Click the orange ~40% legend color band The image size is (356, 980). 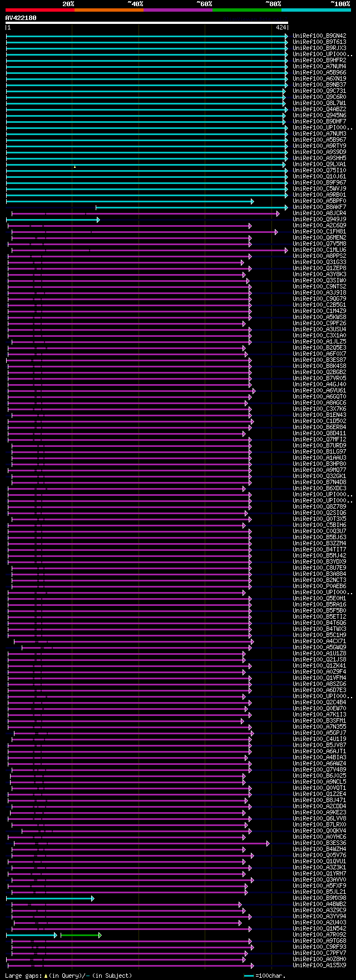click(108, 10)
